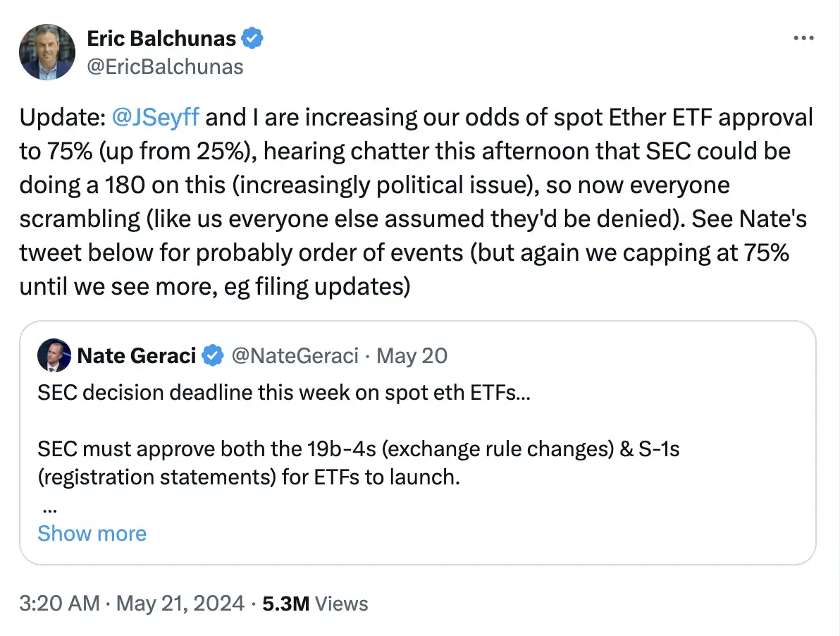Click quoted paragraph about 19b-4s and S-1s
The height and width of the screenshot is (636, 840).
coord(358,463)
